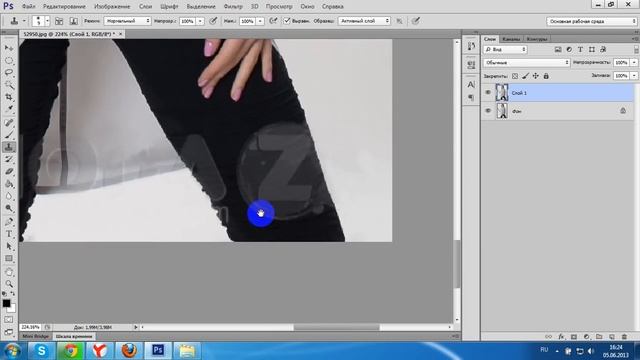Viewport: 640px width, 360px height.
Task: Select the Elliptical Marquee tool
Action: pos(9,60)
